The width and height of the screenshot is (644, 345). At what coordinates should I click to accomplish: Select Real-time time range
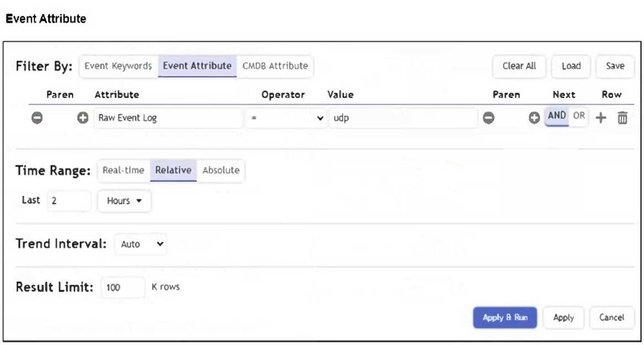(123, 170)
